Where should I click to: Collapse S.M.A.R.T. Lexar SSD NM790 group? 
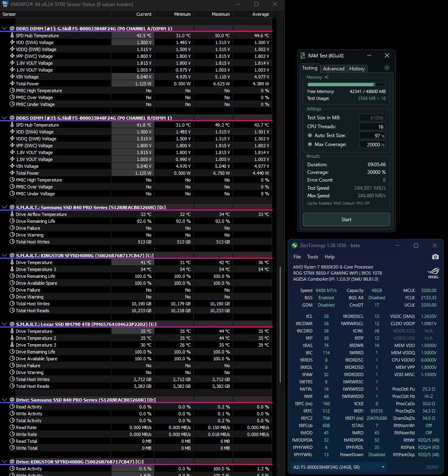pyautogui.click(x=4, y=324)
